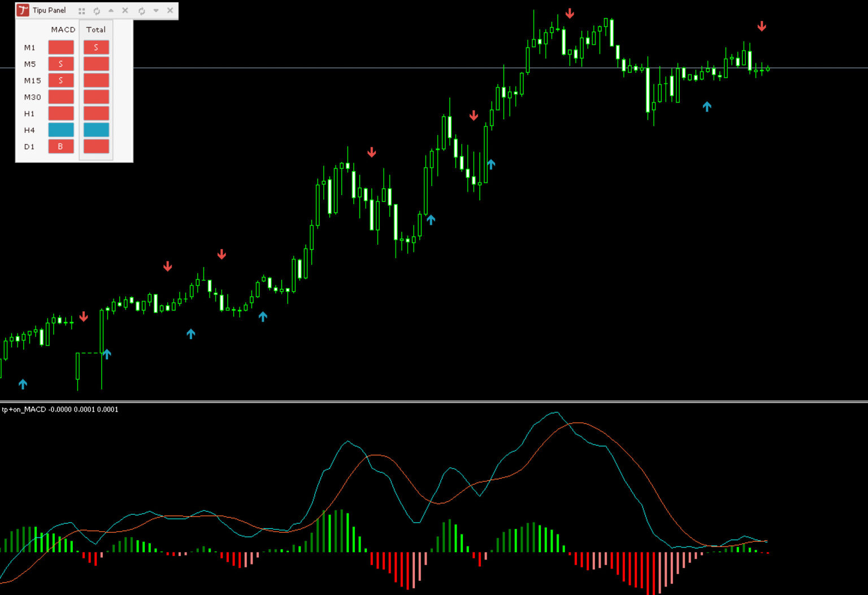Collapse panel using the up triangle arrow

click(111, 11)
